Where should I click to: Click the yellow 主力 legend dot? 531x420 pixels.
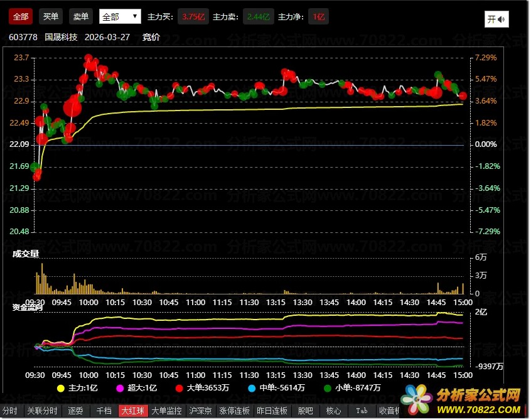(61, 388)
